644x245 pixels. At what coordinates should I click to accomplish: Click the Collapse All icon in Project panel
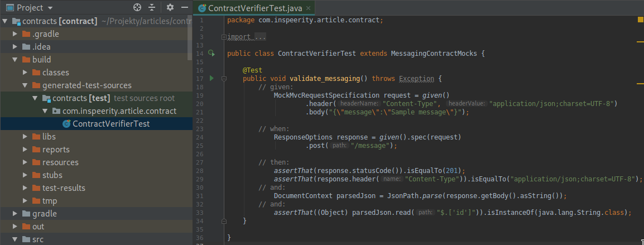click(152, 8)
